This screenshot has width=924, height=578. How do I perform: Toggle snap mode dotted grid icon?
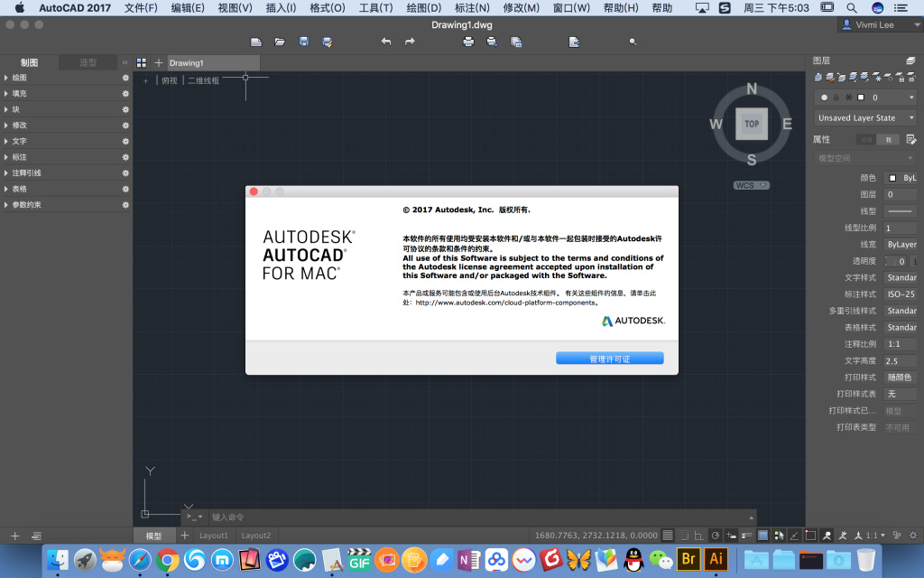(684, 536)
